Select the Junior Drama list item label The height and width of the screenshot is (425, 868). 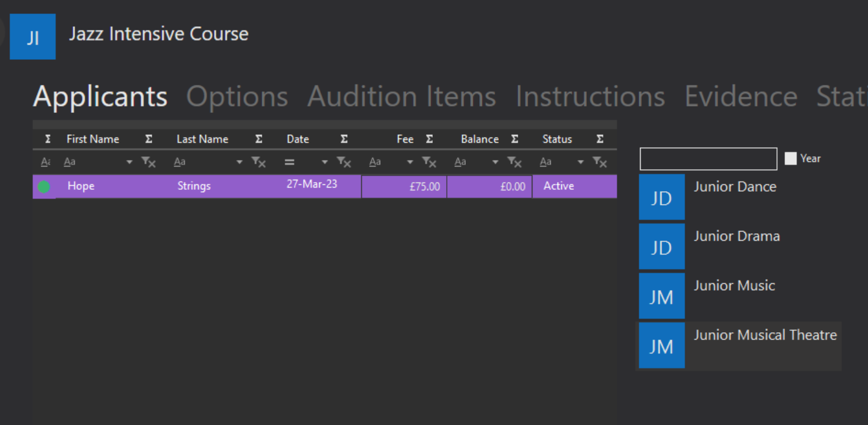tap(737, 236)
